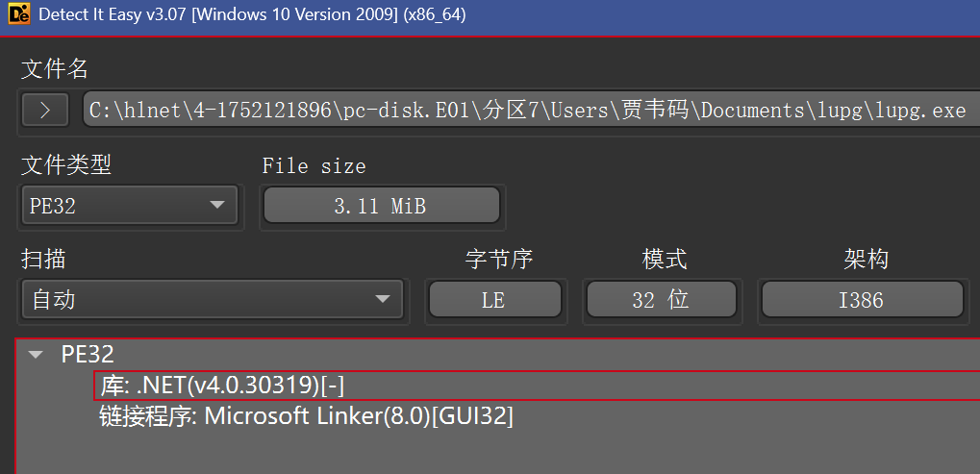
Task: Click the Detect It Easy logo icon
Action: point(18,15)
